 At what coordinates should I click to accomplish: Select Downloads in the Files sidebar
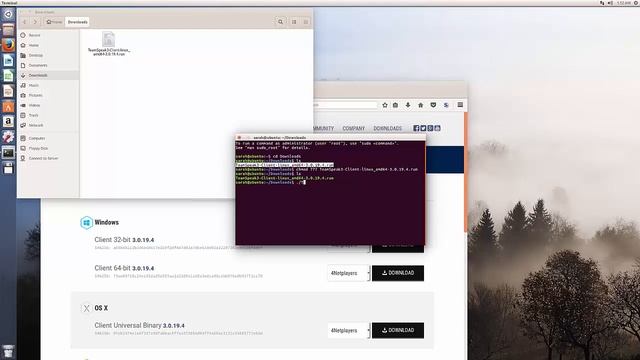tap(49, 76)
